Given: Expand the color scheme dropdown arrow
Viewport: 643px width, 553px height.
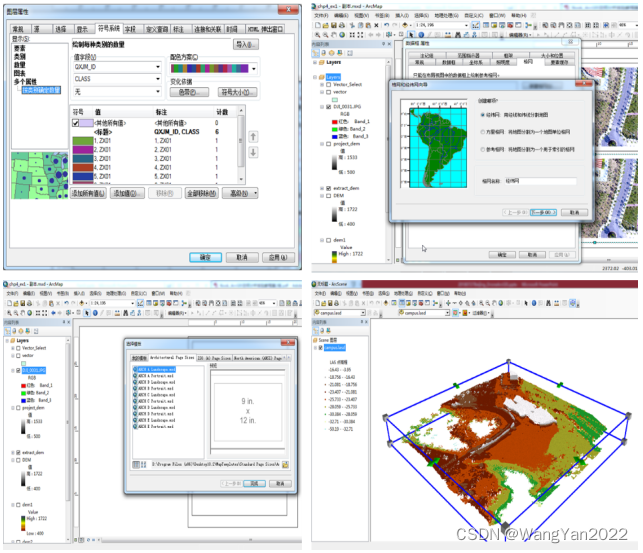Looking at the screenshot, I should tap(254, 69).
